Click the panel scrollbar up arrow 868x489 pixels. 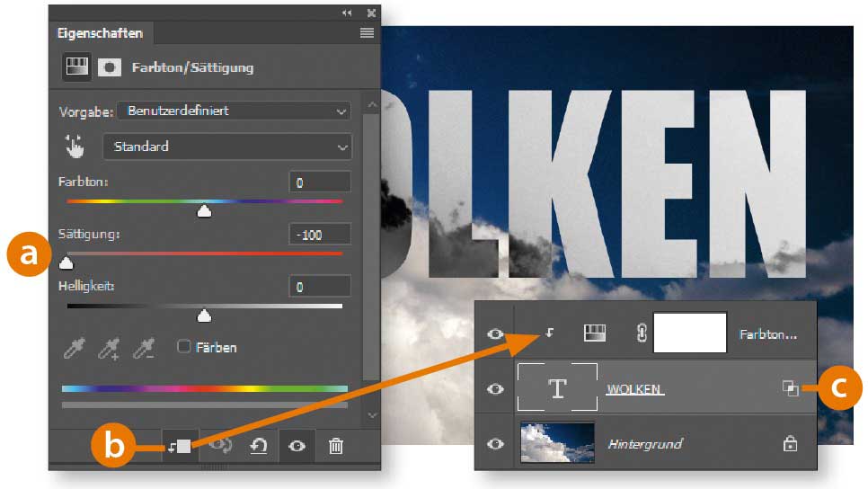(x=372, y=104)
